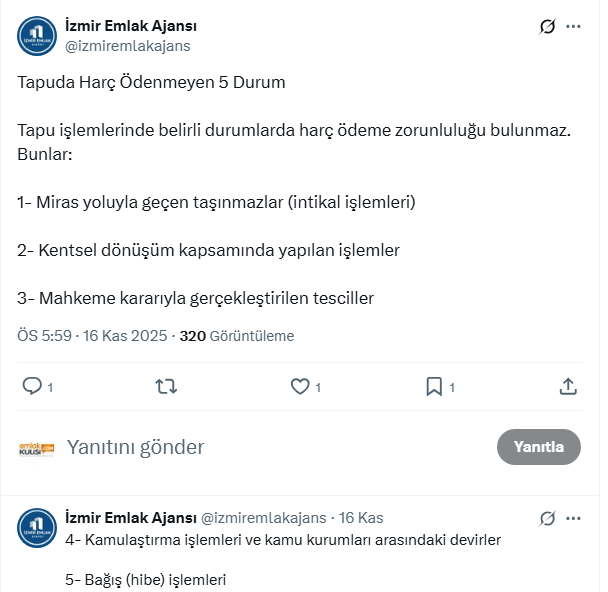Open the three-dot menu on the main tweet
The width and height of the screenshot is (608, 592).
(573, 27)
